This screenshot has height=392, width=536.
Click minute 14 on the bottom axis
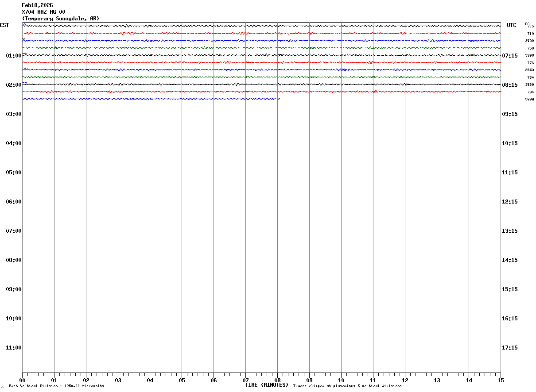tap(469, 380)
